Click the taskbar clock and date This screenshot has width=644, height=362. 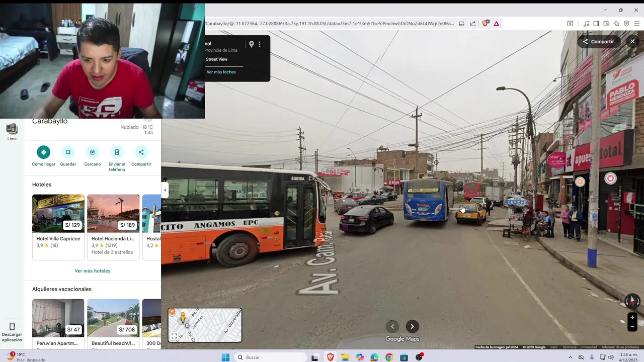pyautogui.click(x=629, y=357)
